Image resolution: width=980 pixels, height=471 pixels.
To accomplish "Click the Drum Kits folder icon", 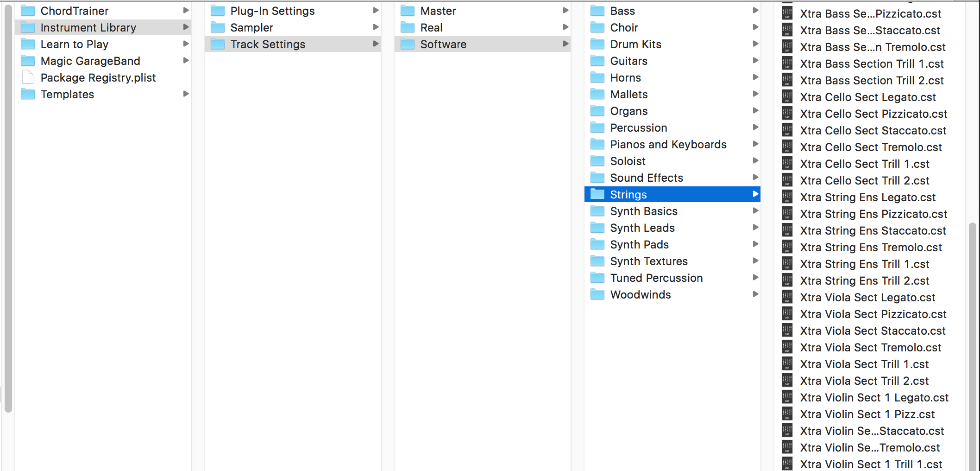I will click(x=597, y=44).
